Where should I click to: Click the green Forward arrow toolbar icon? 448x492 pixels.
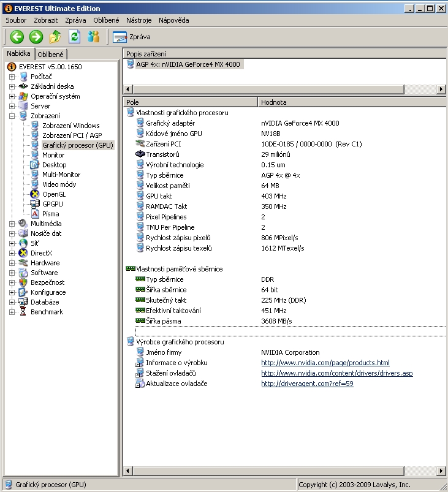(36, 37)
